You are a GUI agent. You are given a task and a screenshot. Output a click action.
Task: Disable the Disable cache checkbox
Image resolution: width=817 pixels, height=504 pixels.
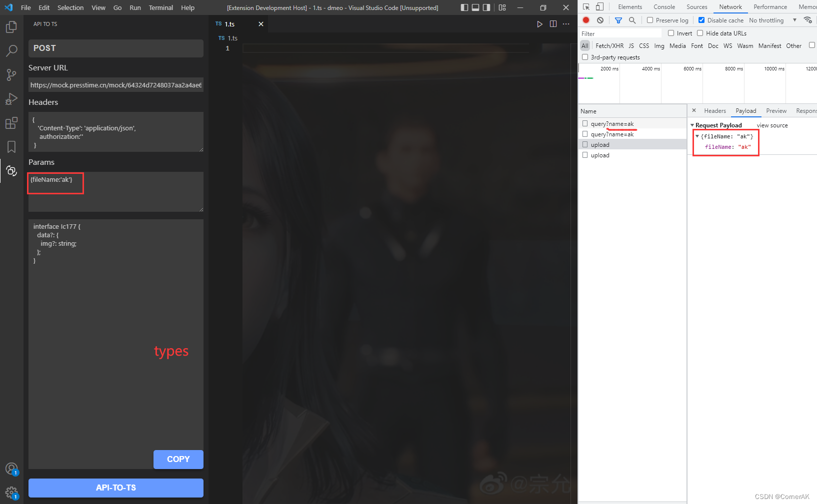[x=701, y=20]
